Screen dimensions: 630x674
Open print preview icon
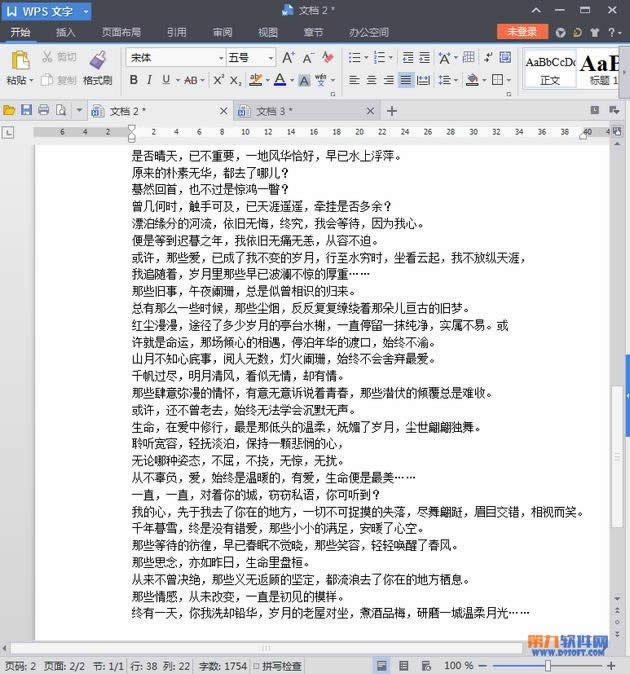(61, 110)
